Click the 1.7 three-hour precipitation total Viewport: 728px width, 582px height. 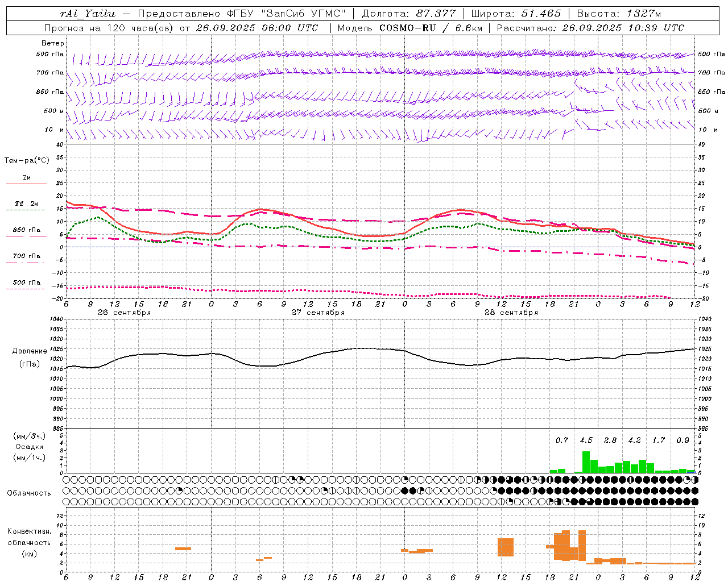pos(659,440)
